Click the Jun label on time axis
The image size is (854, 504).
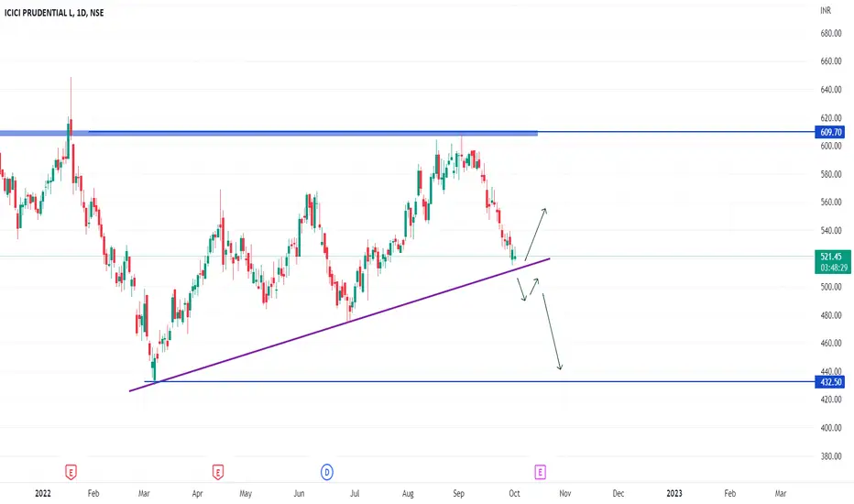[x=299, y=493]
